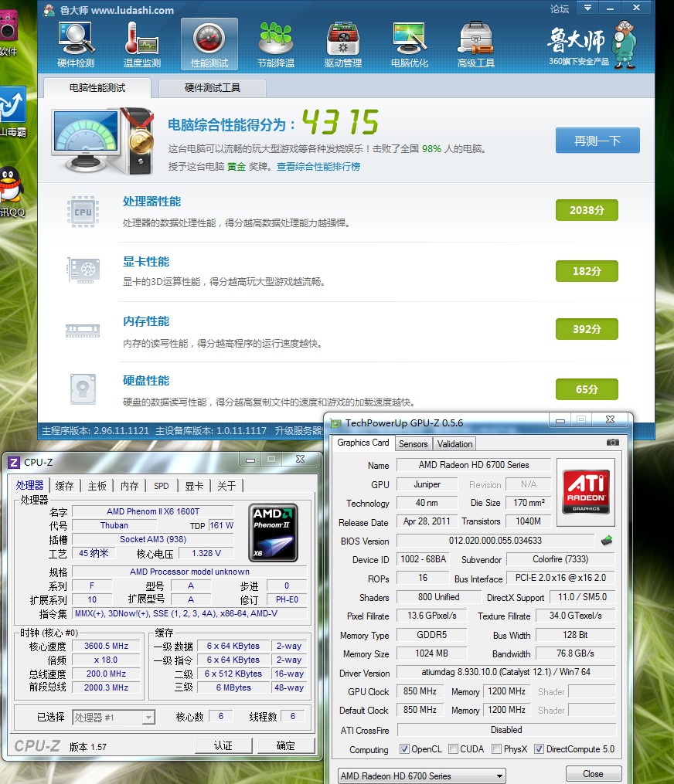Open the 驱动管理 driver management icon

click(342, 44)
